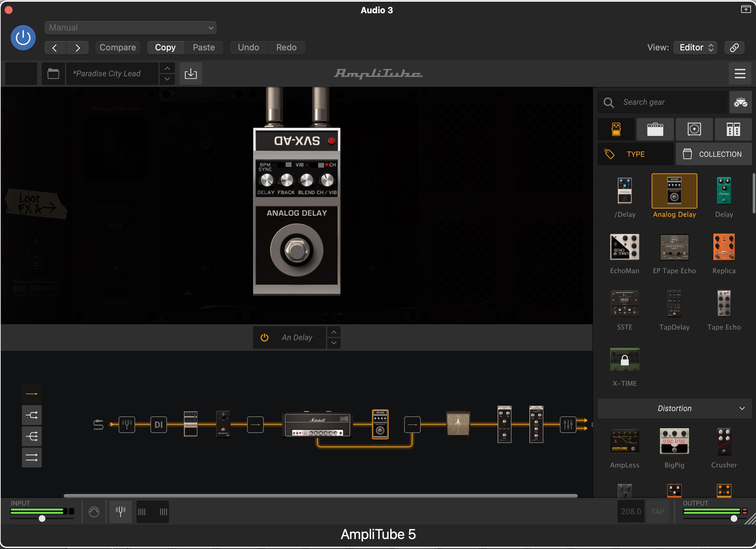Step to previous preset with up arrow
Screen dimensions: 756x549
click(167, 68)
